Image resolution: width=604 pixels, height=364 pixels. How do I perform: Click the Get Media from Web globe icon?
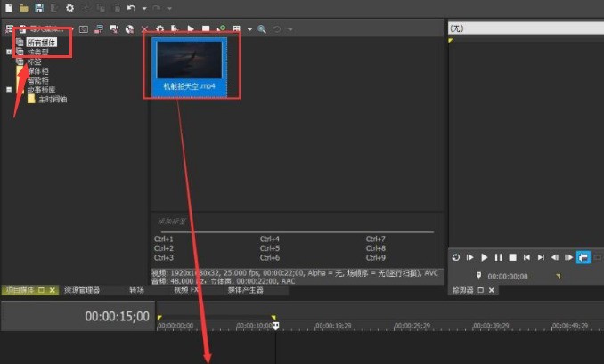pos(129,29)
